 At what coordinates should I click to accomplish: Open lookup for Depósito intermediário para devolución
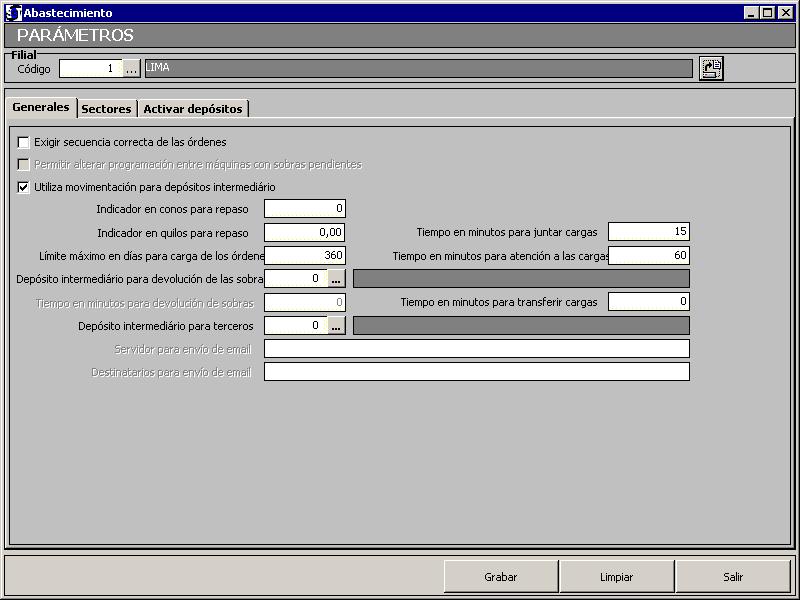coord(336,279)
